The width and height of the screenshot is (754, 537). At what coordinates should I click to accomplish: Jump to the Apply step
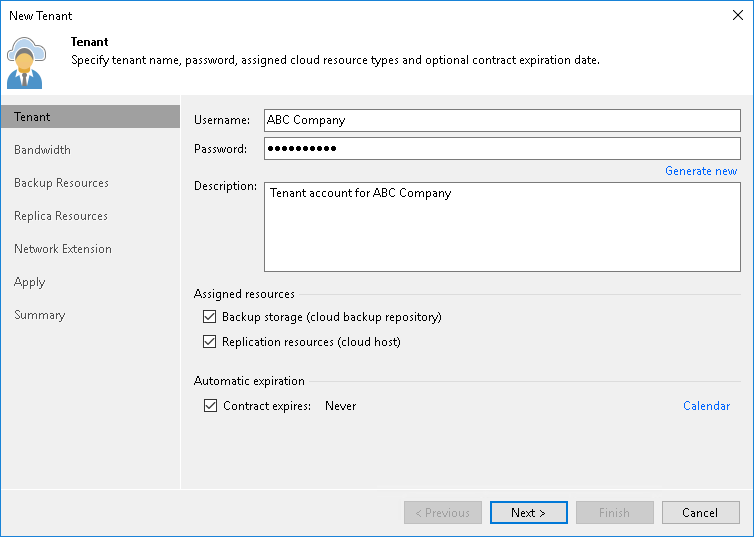tap(29, 282)
